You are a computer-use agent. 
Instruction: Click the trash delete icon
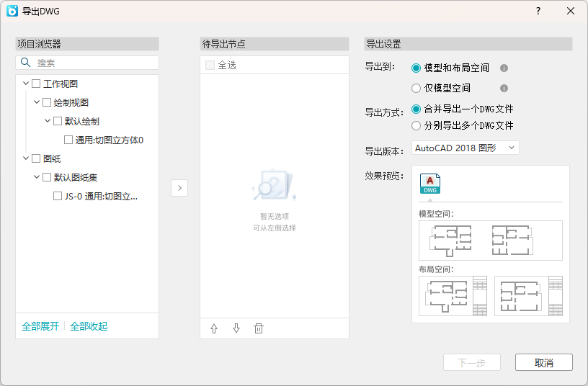[x=259, y=328]
